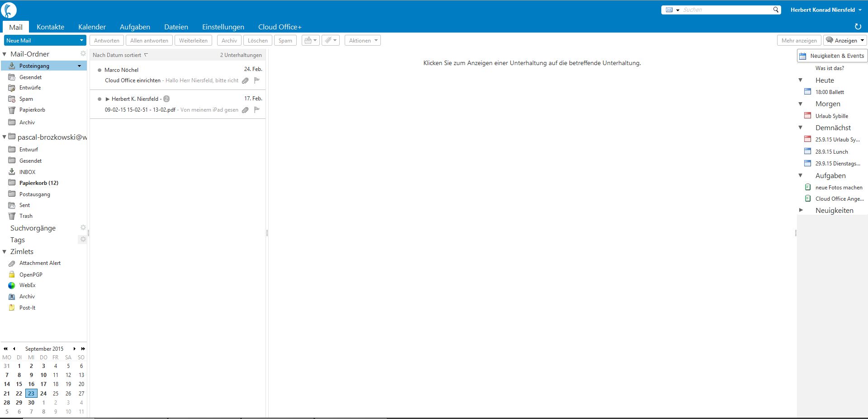Screen dimensions: 868x419
Task: Switch to the Einstellungen tab
Action: coord(223,27)
